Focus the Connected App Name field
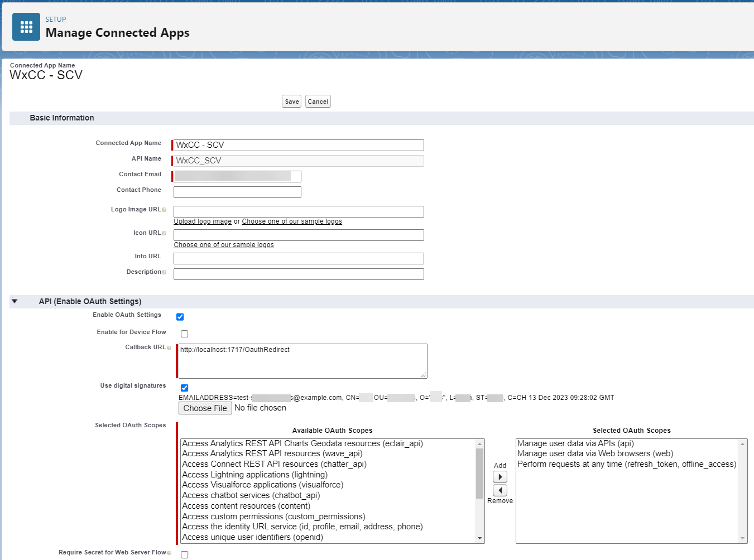Screen dimensions: 754x560 (299, 145)
